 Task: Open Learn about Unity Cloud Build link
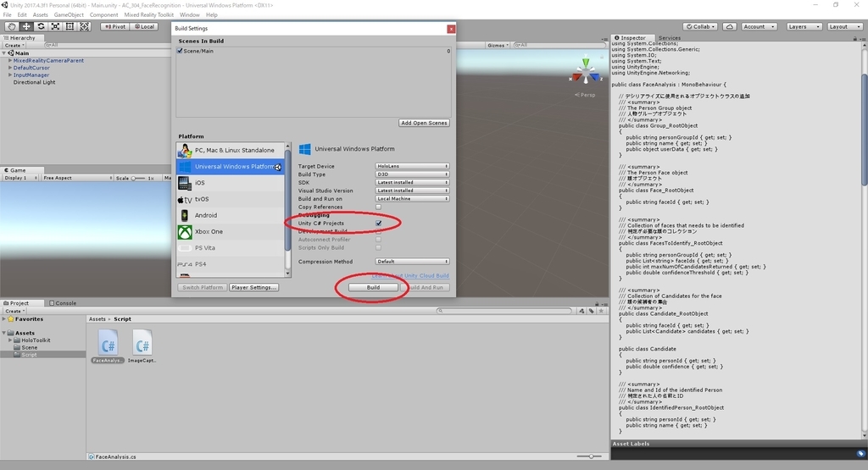(x=410, y=275)
